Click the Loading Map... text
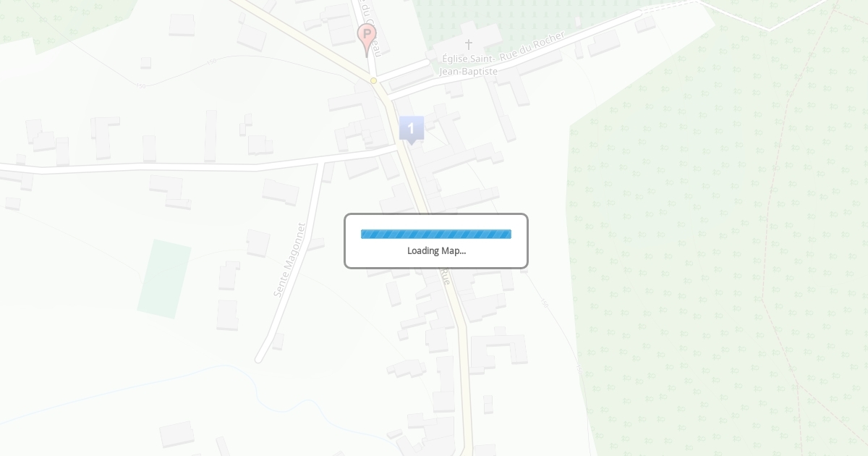The image size is (868, 456). point(436,251)
